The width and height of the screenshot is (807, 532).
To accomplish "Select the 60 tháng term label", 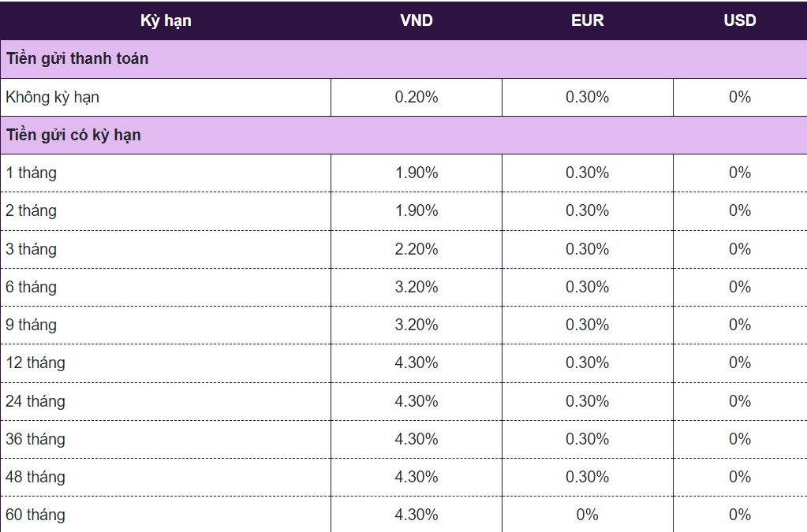I will [x=35, y=515].
